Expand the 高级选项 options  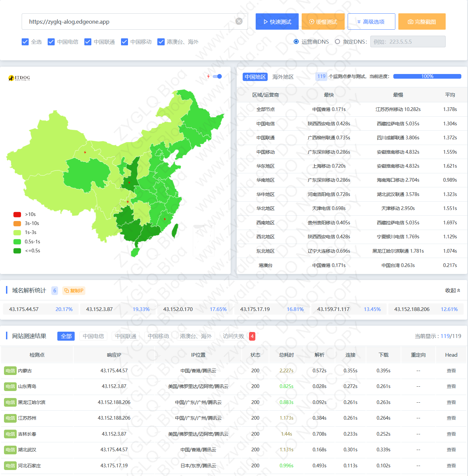click(x=371, y=22)
